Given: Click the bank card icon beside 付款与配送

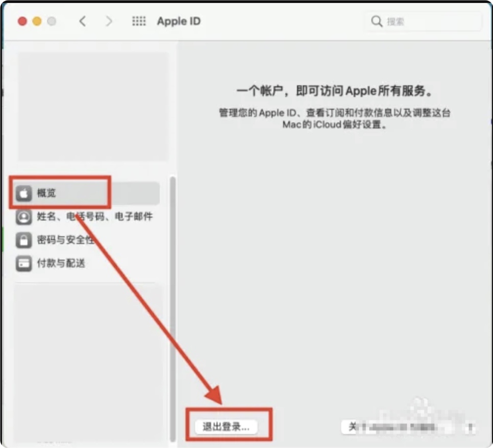Looking at the screenshot, I should (x=23, y=263).
